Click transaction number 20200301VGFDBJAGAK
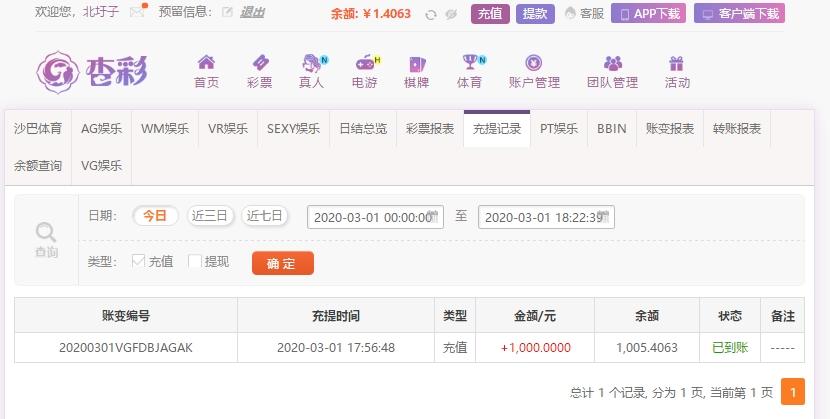This screenshot has height=419, width=830. (x=126, y=348)
